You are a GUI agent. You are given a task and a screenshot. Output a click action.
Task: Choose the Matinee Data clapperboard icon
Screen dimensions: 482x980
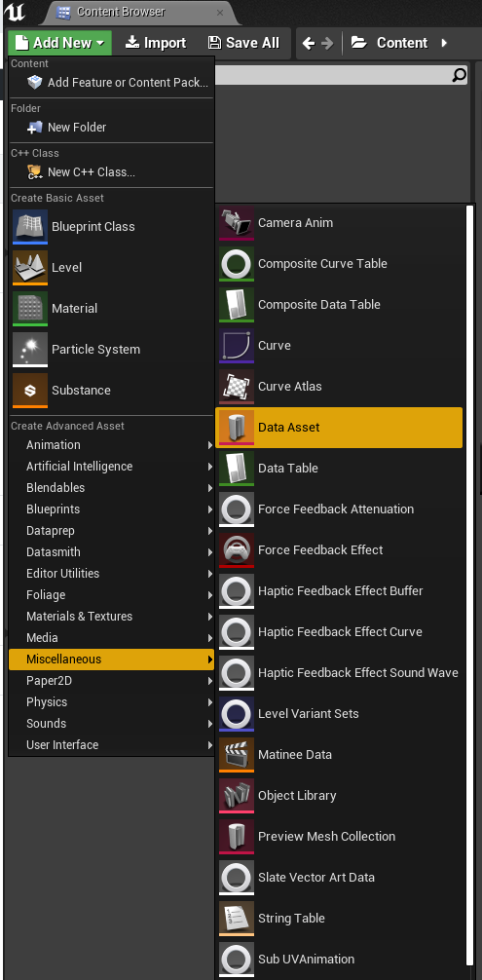click(x=237, y=755)
